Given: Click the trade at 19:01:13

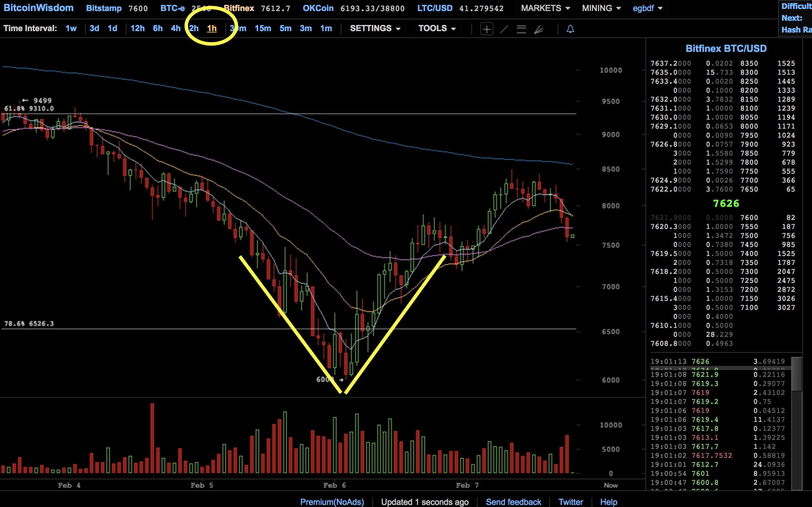Looking at the screenshot, I should pyautogui.click(x=718, y=361).
